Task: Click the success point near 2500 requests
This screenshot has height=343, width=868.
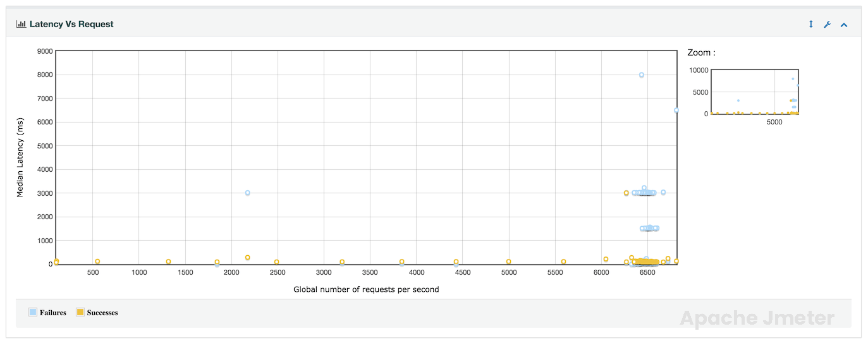Action: pos(276,262)
